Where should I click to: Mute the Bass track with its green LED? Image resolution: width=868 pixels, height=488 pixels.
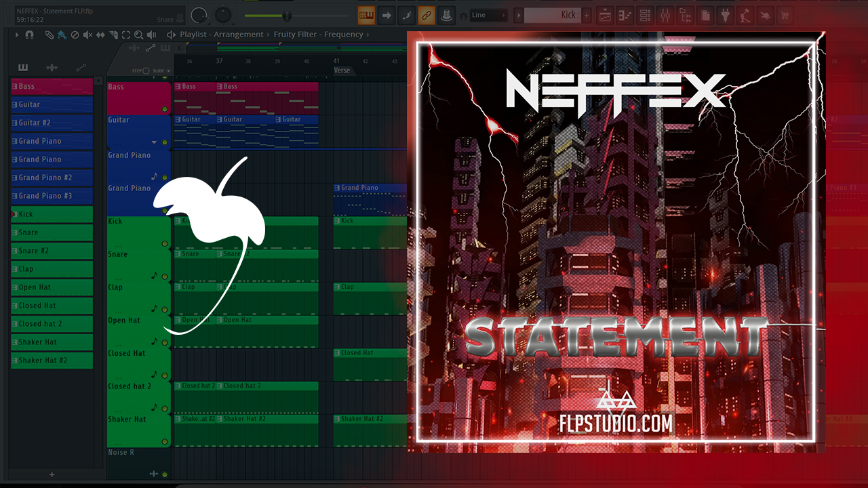(x=164, y=109)
